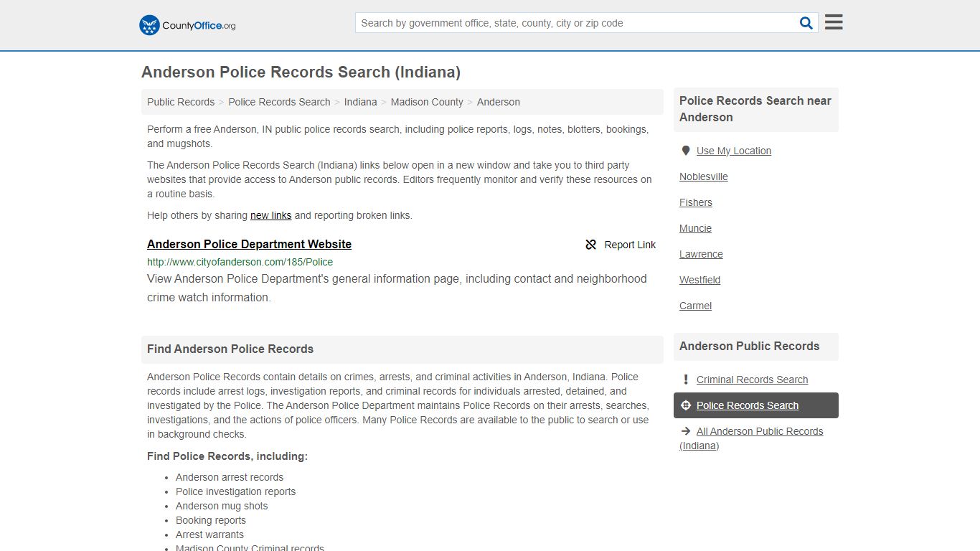This screenshot has height=551, width=980.
Task: Click the Find Anderson Police Records heading
Action: (x=230, y=349)
